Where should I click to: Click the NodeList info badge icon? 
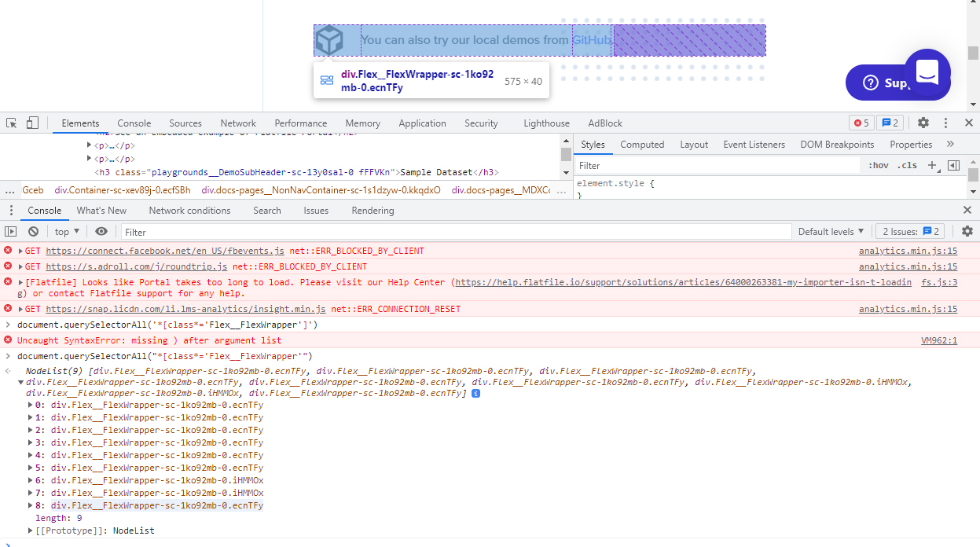tap(475, 393)
